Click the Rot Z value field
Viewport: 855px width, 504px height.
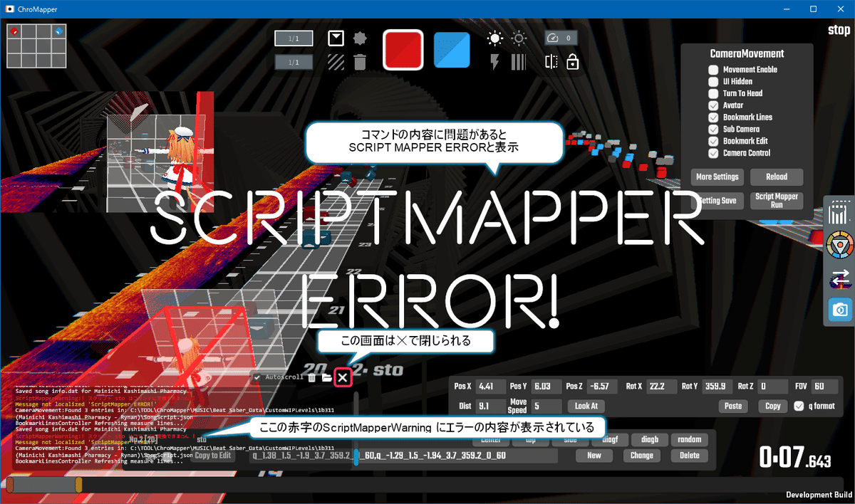point(772,387)
